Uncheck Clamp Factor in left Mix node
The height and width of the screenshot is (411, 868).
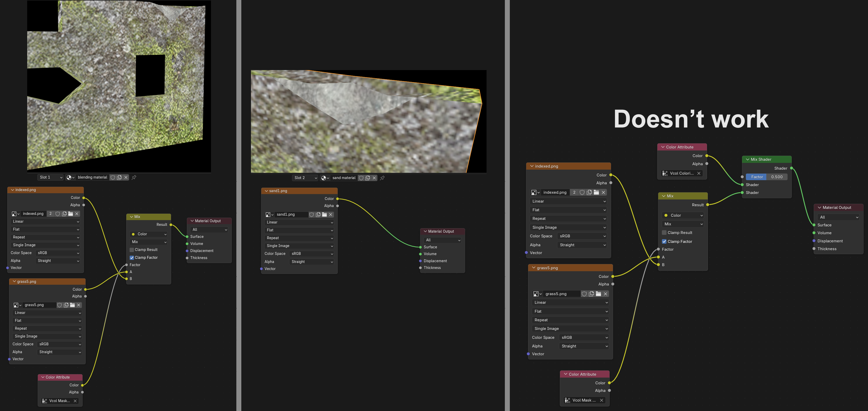132,258
